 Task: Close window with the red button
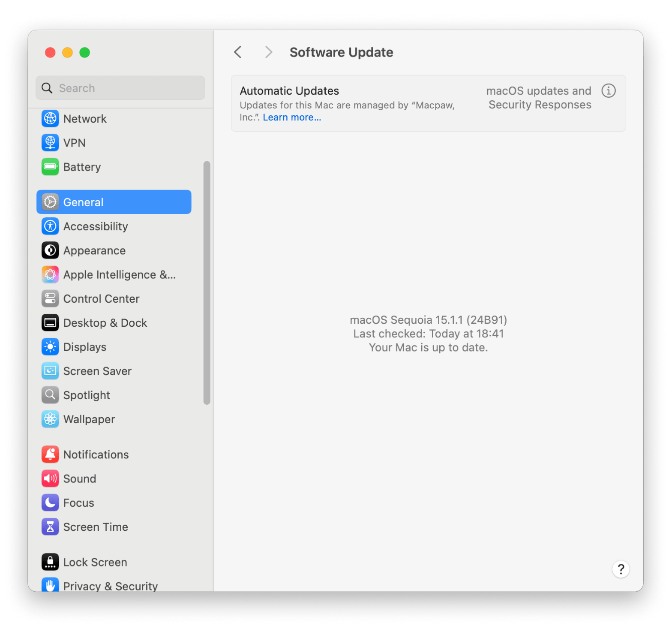pos(50,52)
